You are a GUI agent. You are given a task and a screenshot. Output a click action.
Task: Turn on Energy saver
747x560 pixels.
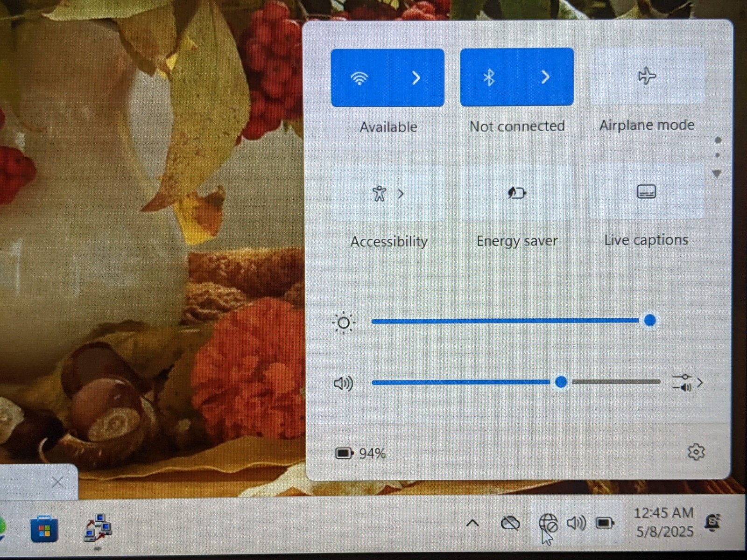coord(517,192)
